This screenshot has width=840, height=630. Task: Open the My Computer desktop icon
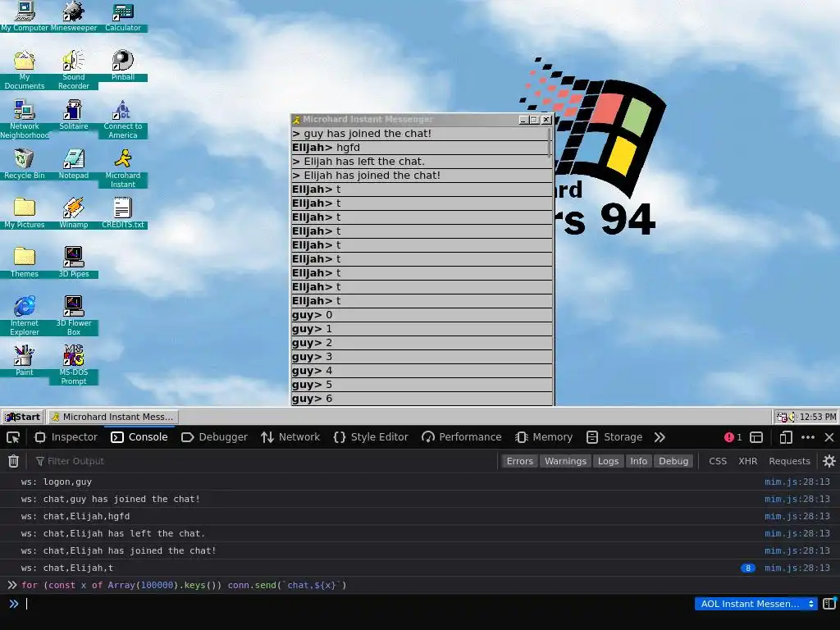tap(24, 16)
